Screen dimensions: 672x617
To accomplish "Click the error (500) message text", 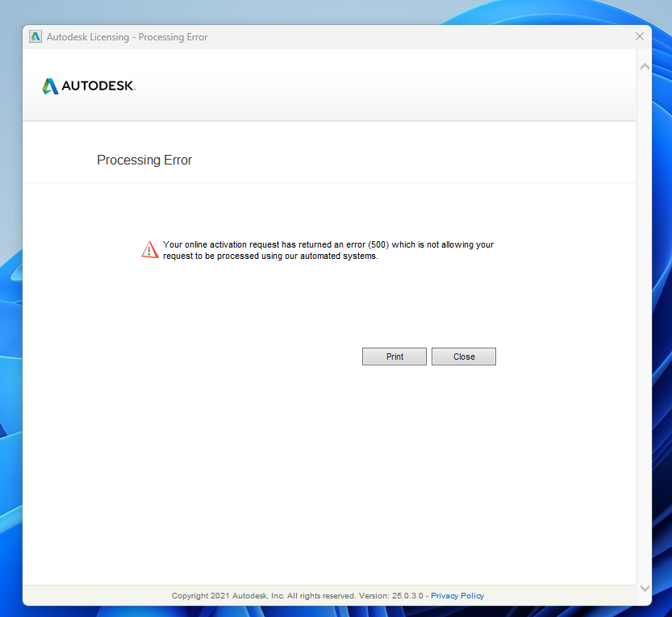I will [328, 250].
